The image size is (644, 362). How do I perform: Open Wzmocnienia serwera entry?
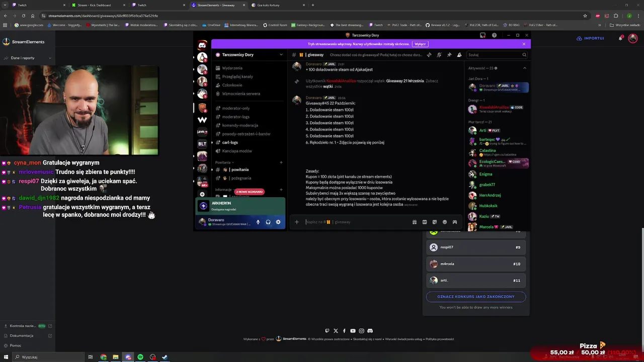249,94
